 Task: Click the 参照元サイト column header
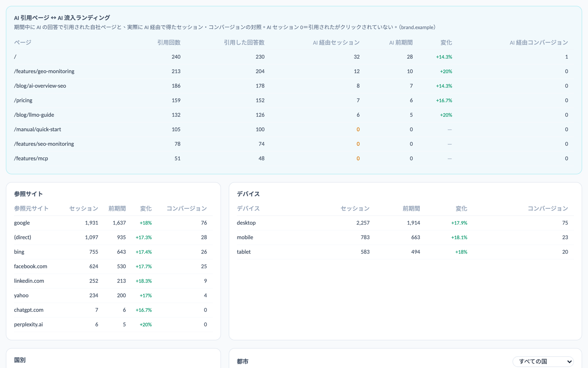(31, 209)
